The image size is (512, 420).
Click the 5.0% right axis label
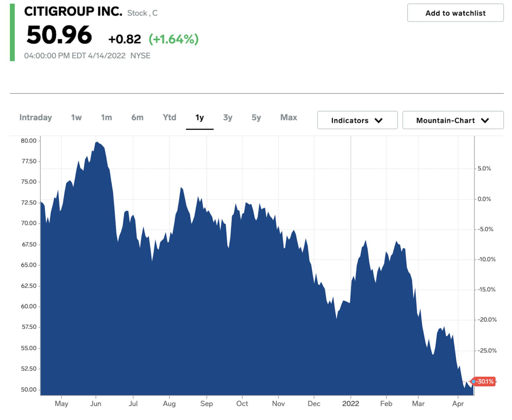pos(484,169)
